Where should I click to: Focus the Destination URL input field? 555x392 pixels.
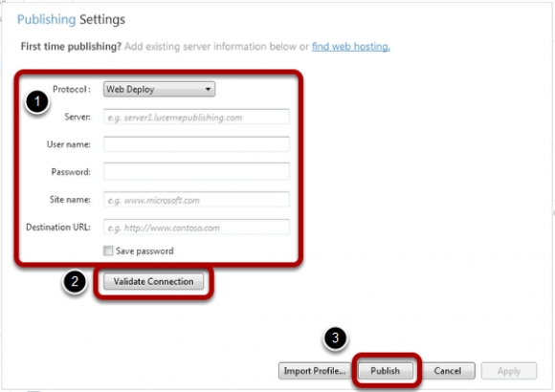[196, 228]
